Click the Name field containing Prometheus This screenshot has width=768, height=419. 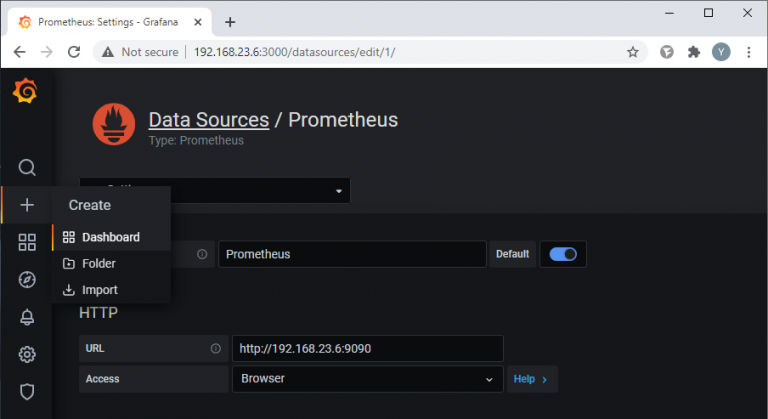[351, 254]
